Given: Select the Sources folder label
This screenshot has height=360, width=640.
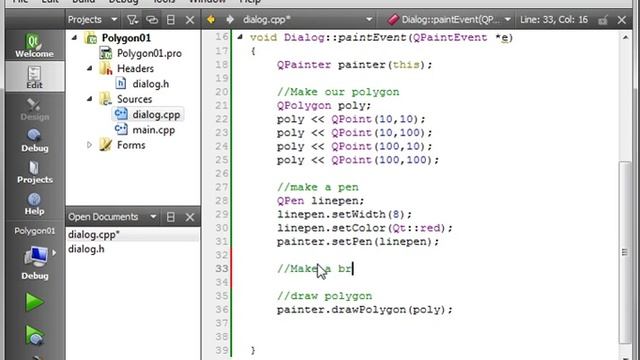Looking at the screenshot, I should pos(134,99).
